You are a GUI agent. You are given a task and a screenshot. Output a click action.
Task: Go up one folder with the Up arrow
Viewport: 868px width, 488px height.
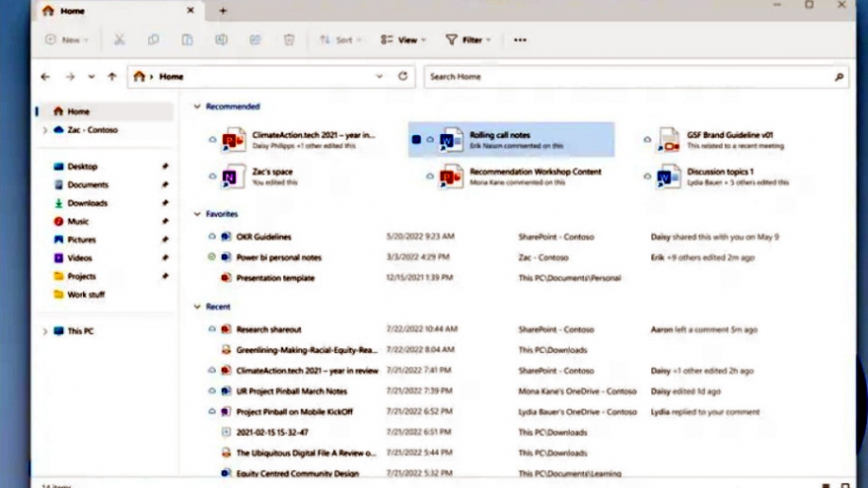tap(111, 76)
